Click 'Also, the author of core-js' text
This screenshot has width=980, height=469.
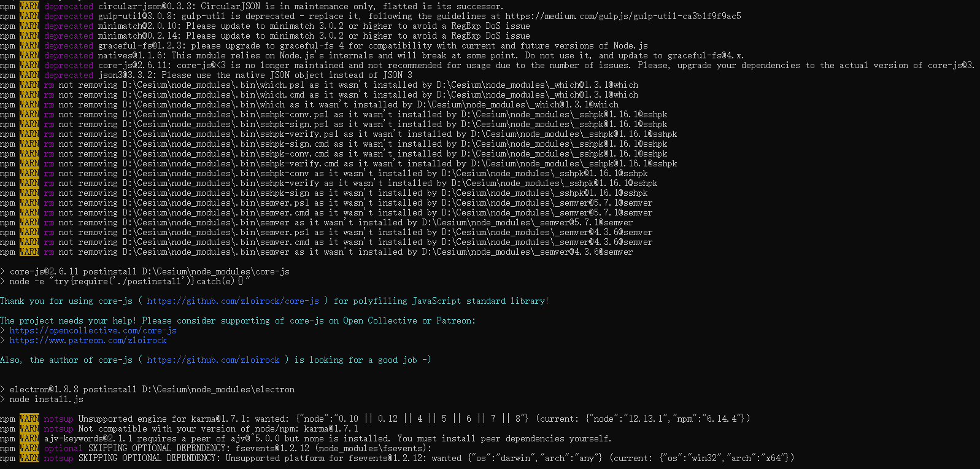pos(66,360)
